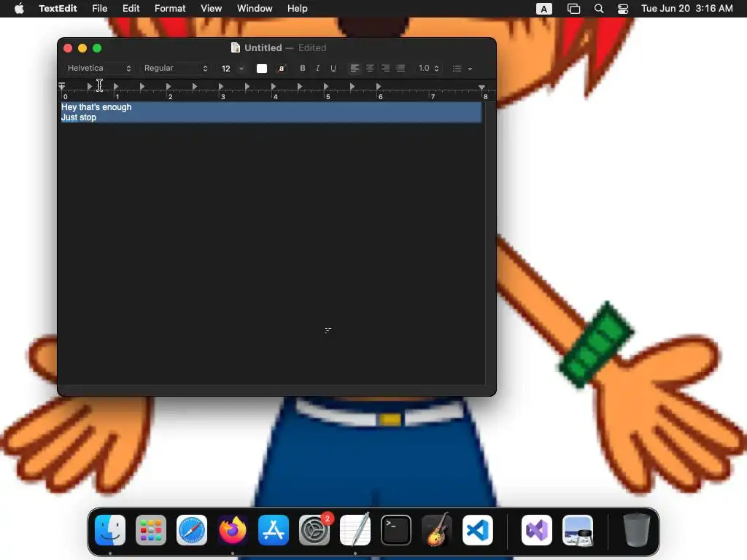Toggle underline formatting in TextEdit toolbar
Viewport: 747px width, 560px height.
pyautogui.click(x=333, y=68)
